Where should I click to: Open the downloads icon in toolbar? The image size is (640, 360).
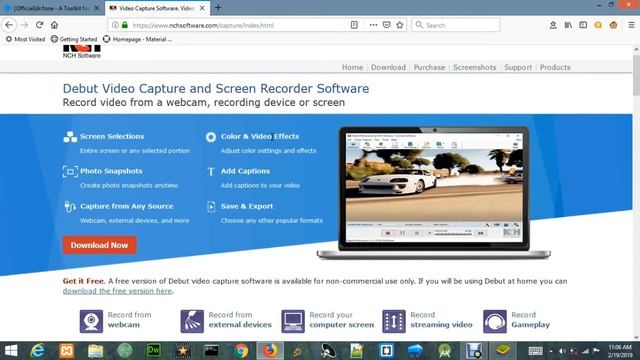(553, 25)
